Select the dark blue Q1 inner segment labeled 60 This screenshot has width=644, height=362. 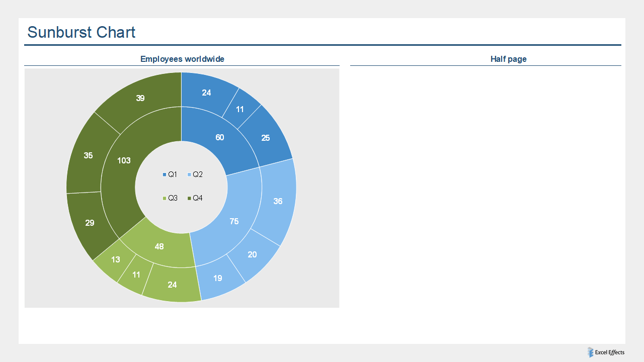coord(220,137)
